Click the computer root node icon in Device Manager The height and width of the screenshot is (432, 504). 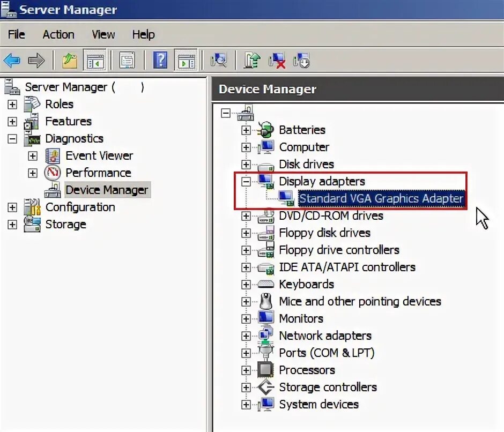coord(246,113)
